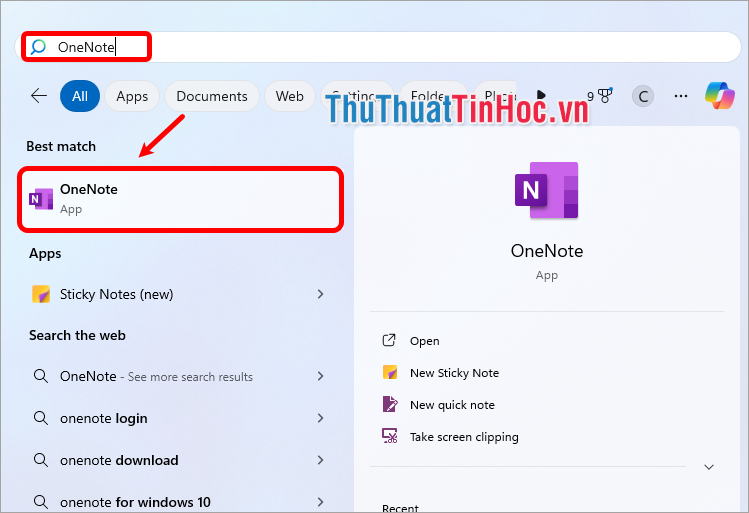Switch to the Web filter tab

click(x=289, y=96)
